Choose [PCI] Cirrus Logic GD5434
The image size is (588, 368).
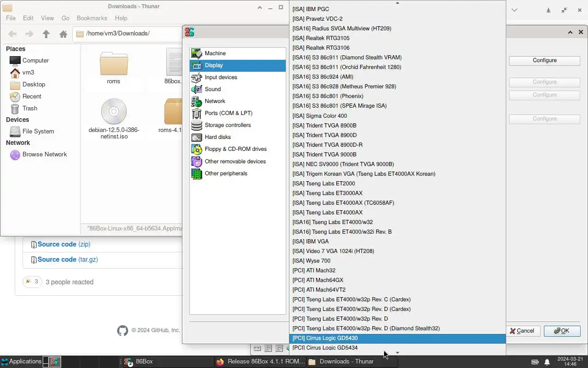pos(397,348)
